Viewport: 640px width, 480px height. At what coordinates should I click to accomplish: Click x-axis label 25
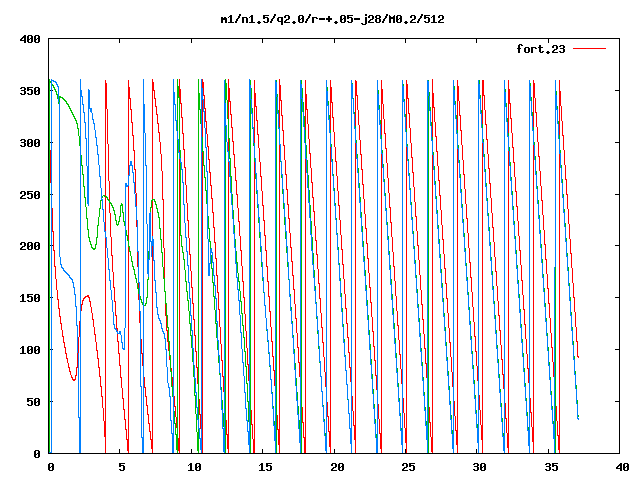click(x=409, y=467)
